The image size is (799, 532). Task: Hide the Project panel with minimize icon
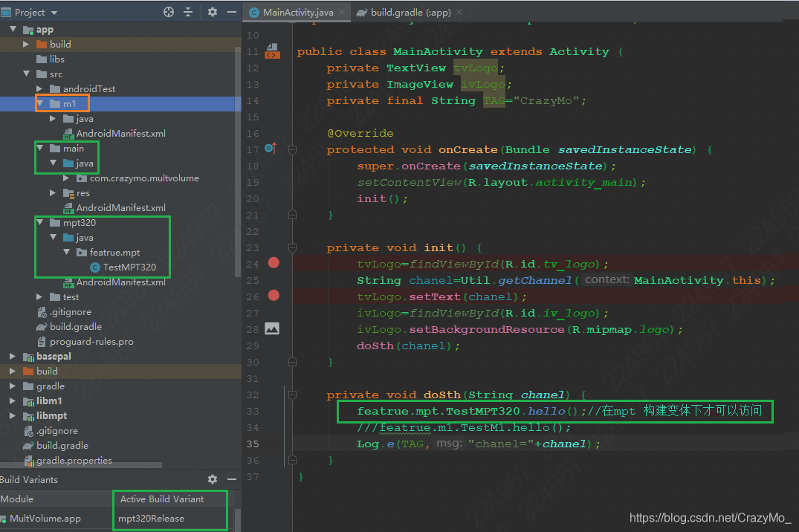pos(232,12)
